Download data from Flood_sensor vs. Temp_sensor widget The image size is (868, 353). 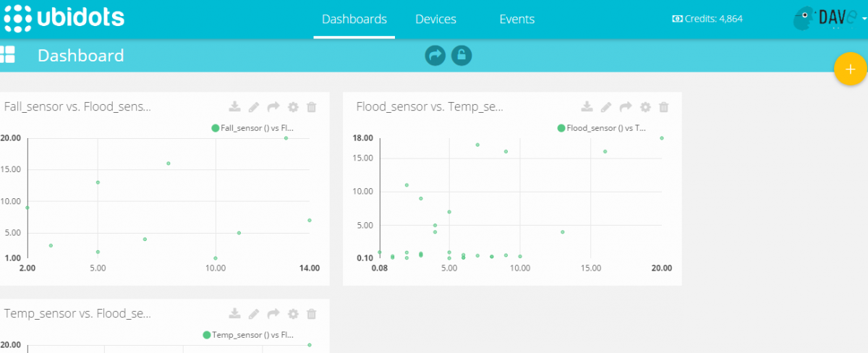click(x=587, y=107)
